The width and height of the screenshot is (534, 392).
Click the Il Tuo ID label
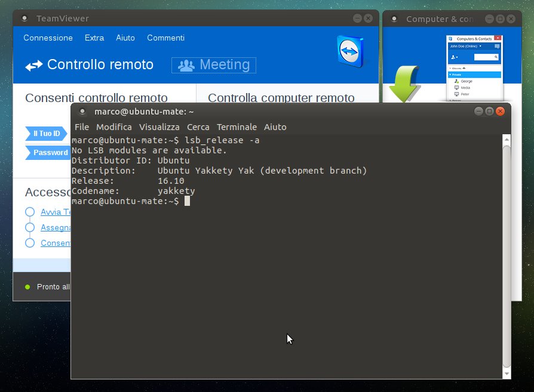pos(47,134)
